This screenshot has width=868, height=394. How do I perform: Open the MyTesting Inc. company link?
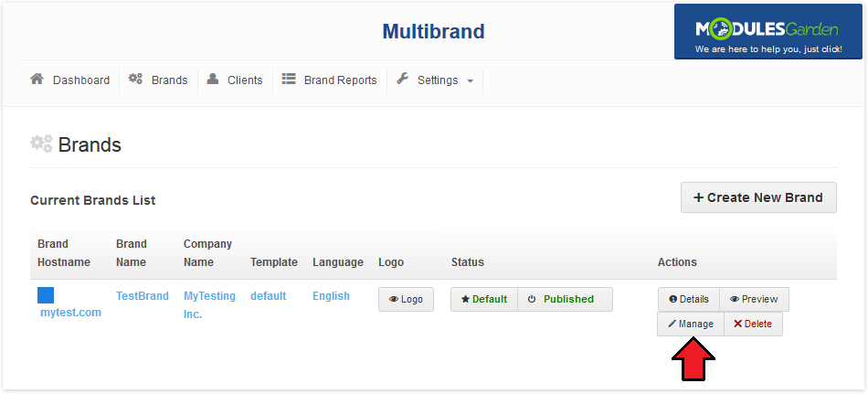point(209,305)
